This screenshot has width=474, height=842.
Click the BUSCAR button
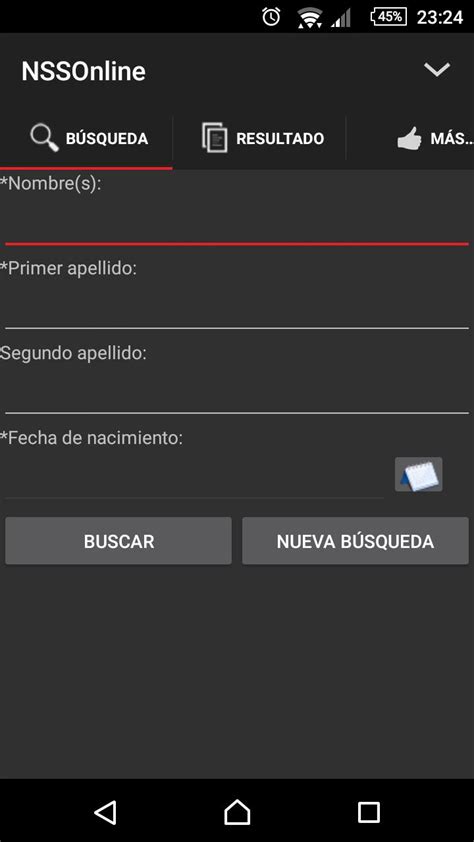click(x=119, y=541)
